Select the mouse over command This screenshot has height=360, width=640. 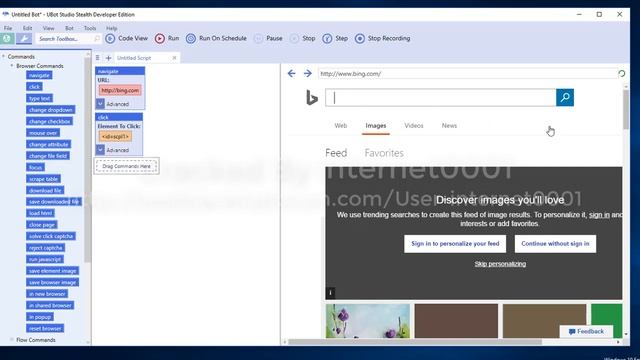pyautogui.click(x=43, y=133)
